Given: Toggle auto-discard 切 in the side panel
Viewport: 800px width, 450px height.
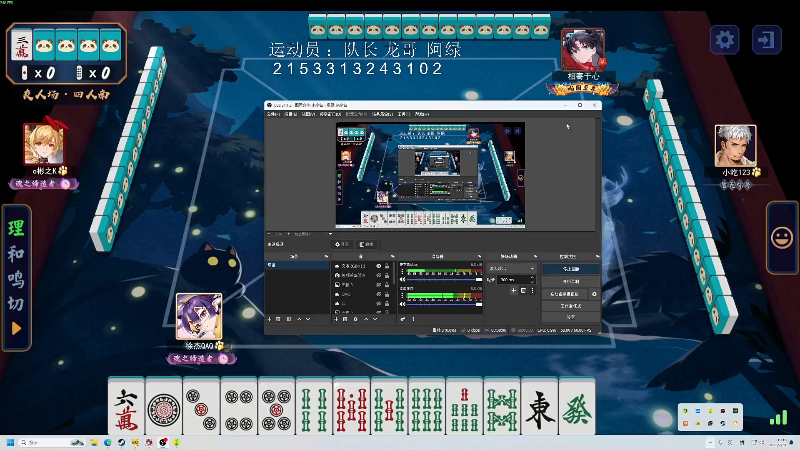Looking at the screenshot, I should (16, 304).
